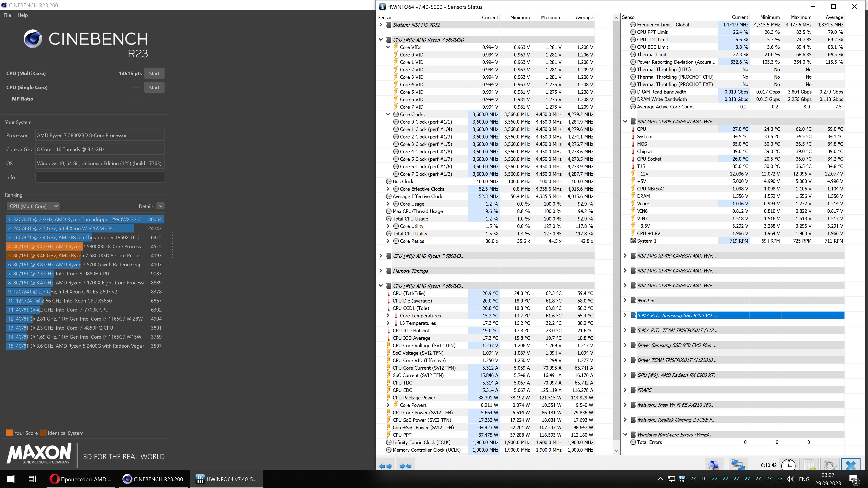The height and width of the screenshot is (488, 868).
Task: Click the expand-columns arrows icon in HWiNFO toolbar
Action: pyautogui.click(x=385, y=466)
